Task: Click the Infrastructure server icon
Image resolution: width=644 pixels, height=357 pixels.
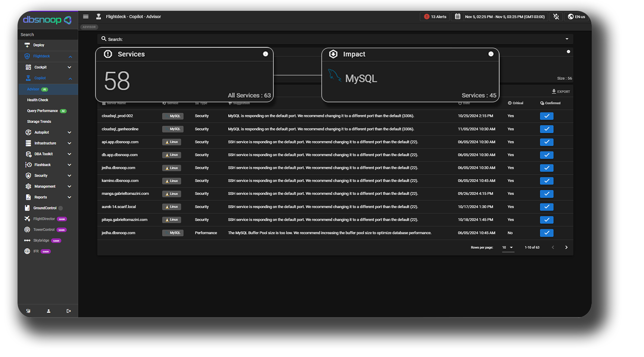Action: [x=28, y=143]
